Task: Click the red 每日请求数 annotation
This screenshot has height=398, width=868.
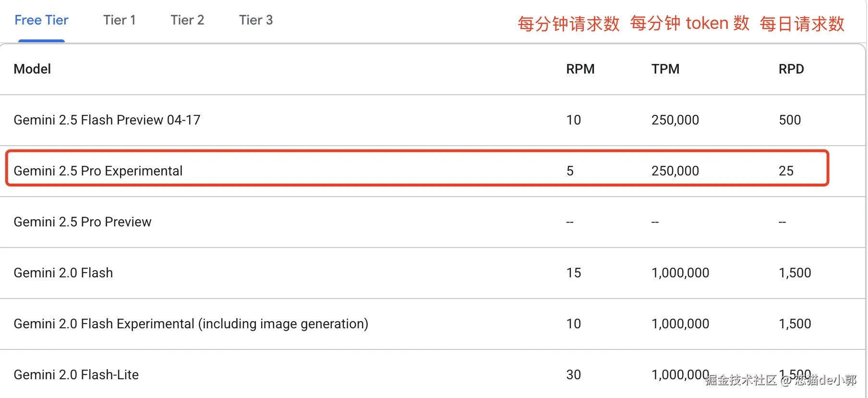Action: tap(802, 24)
